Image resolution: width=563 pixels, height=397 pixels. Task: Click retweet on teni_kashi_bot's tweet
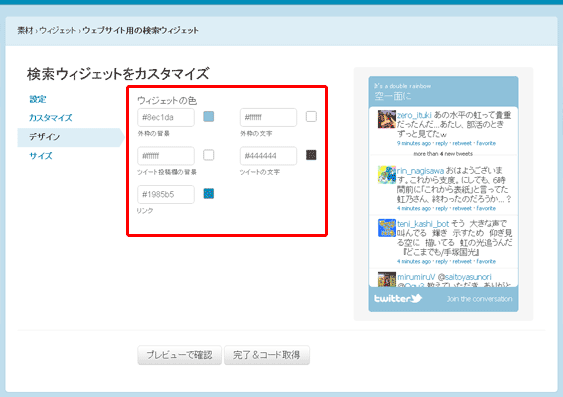coord(462,262)
